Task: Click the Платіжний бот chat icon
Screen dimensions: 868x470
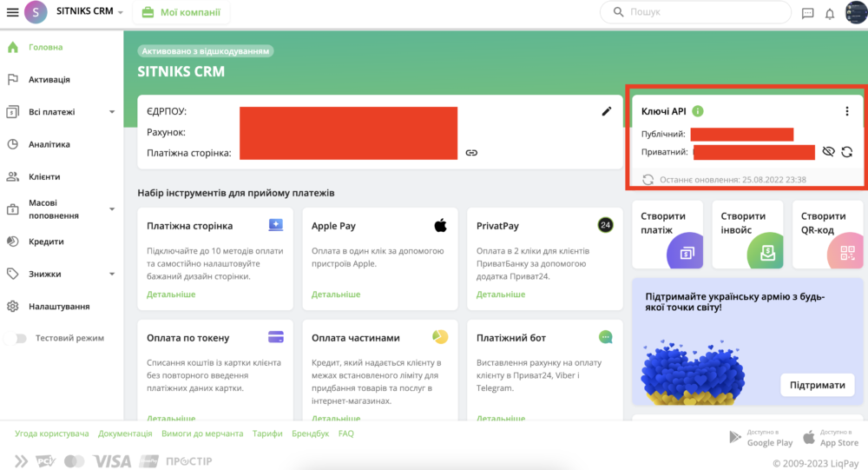Action: coord(606,337)
